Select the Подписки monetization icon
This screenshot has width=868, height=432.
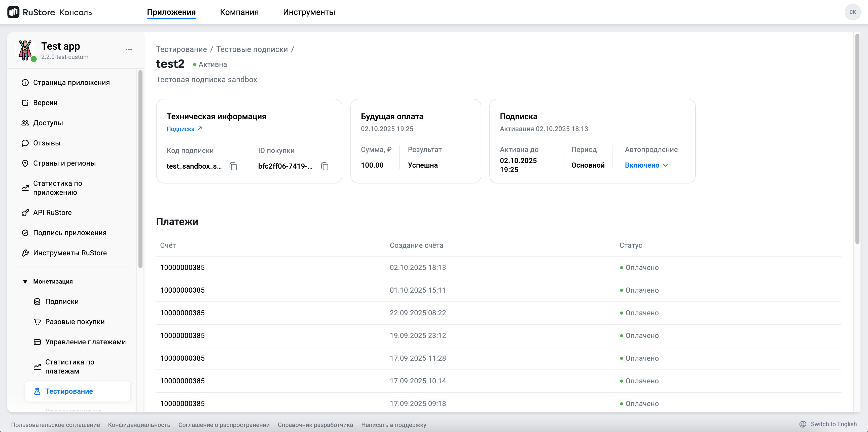coord(38,301)
